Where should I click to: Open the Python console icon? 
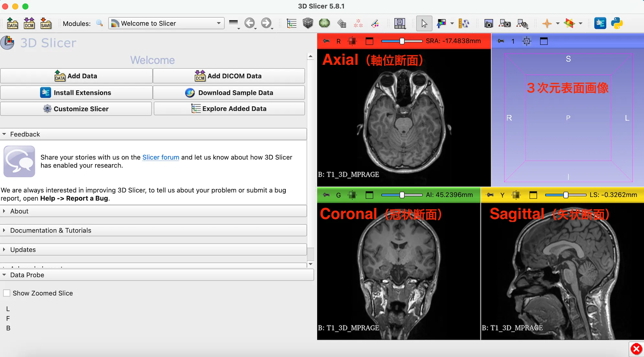tap(617, 23)
